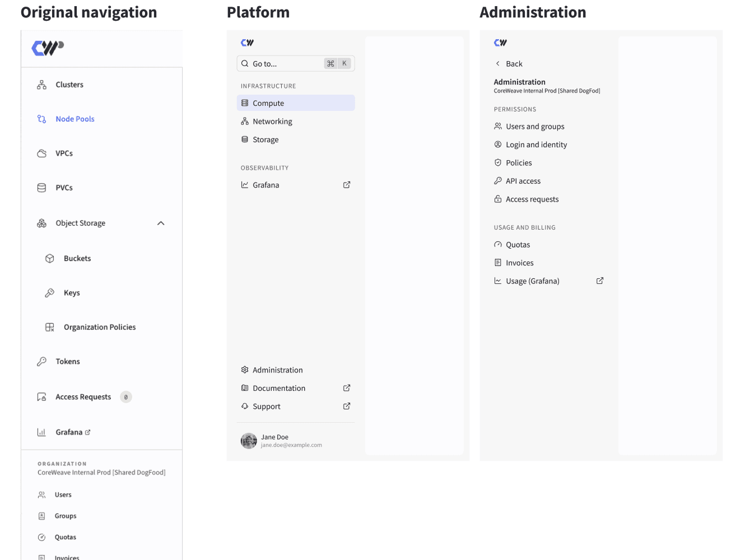
Task: Select the Storage icon under Infrastructure
Action: point(244,139)
